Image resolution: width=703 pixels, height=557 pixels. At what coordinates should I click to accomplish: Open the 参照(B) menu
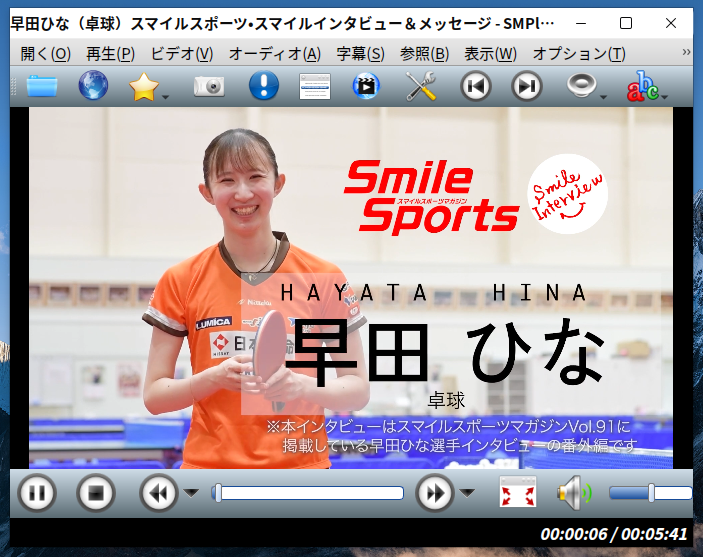tap(424, 54)
